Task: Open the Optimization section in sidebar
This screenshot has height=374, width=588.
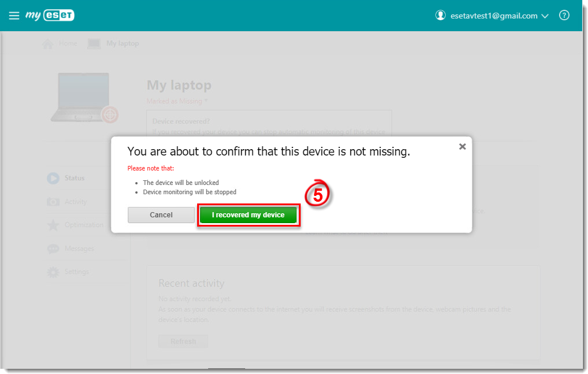Action: click(x=84, y=225)
